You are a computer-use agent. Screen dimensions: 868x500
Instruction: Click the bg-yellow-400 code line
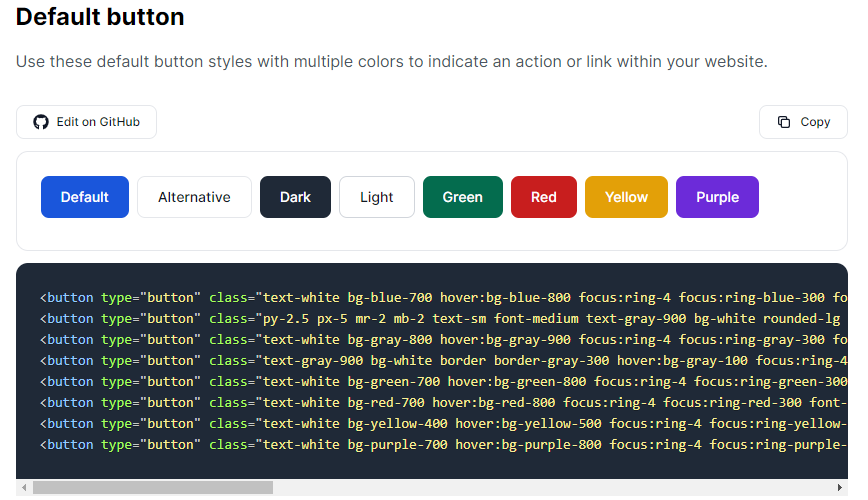443,424
